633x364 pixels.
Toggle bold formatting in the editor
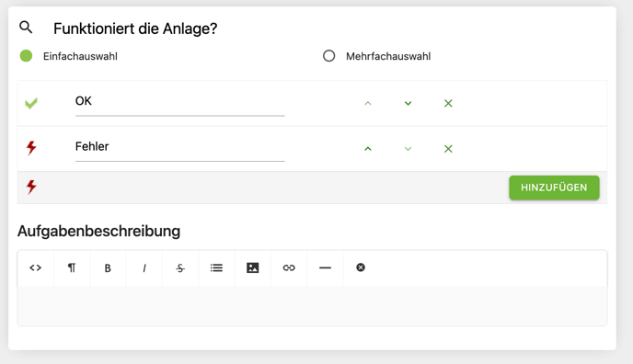pyautogui.click(x=108, y=267)
